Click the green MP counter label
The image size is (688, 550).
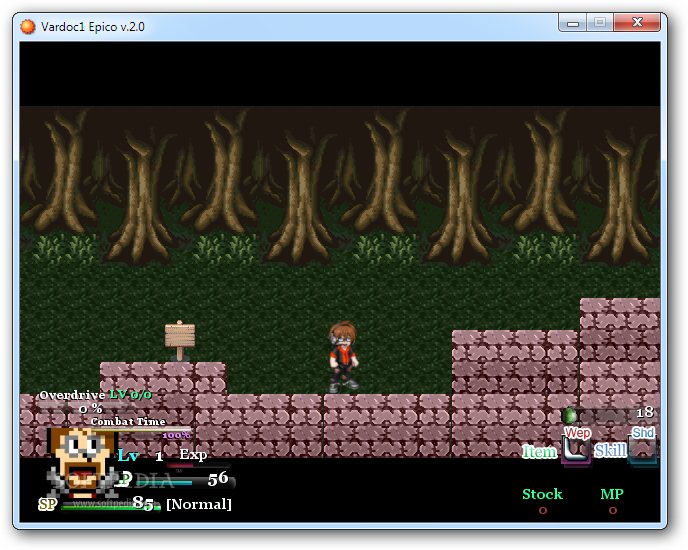612,494
